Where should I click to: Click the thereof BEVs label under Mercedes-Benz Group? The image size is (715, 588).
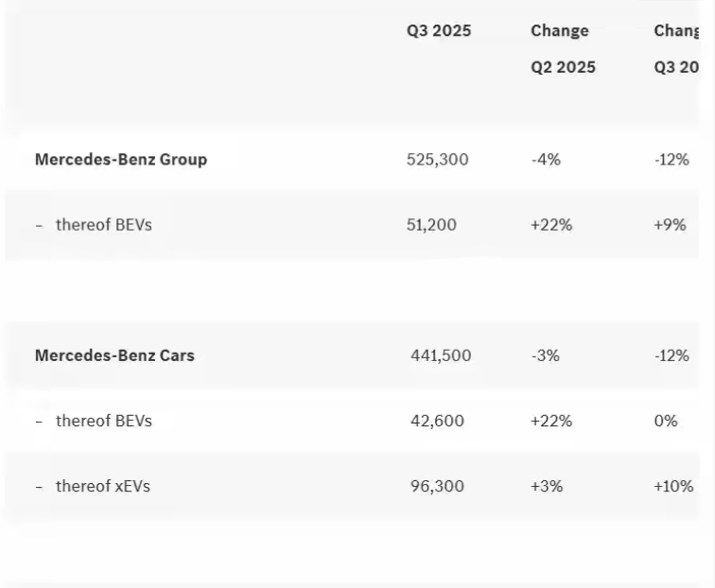pos(103,225)
